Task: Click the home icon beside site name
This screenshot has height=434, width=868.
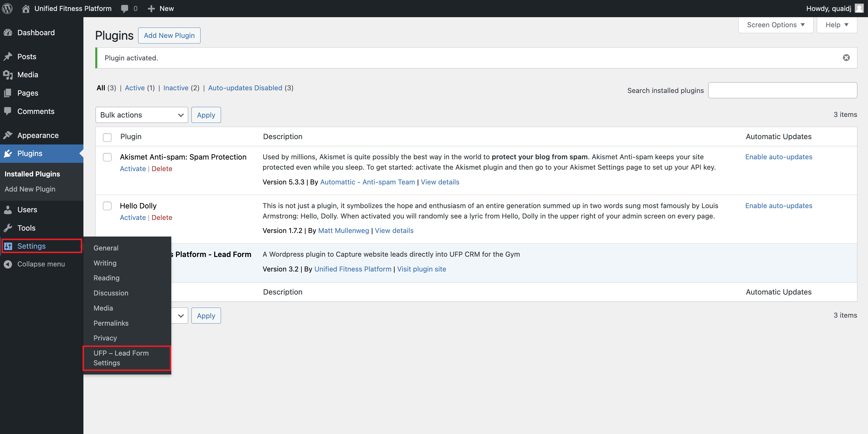Action: click(x=26, y=8)
